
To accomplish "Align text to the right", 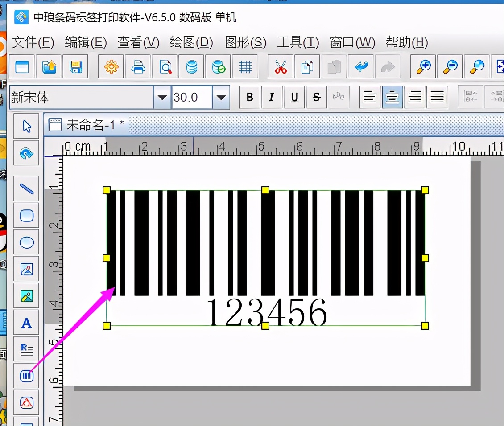I will click(415, 97).
